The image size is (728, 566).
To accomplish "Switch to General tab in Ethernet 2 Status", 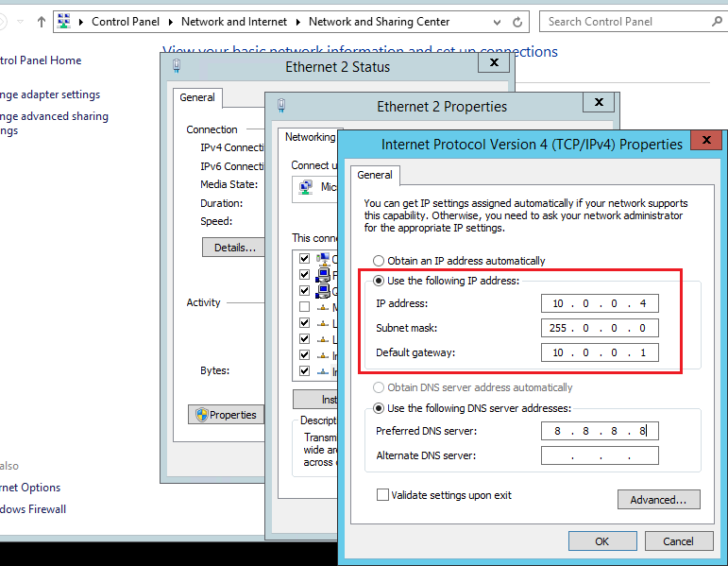I will pyautogui.click(x=197, y=97).
